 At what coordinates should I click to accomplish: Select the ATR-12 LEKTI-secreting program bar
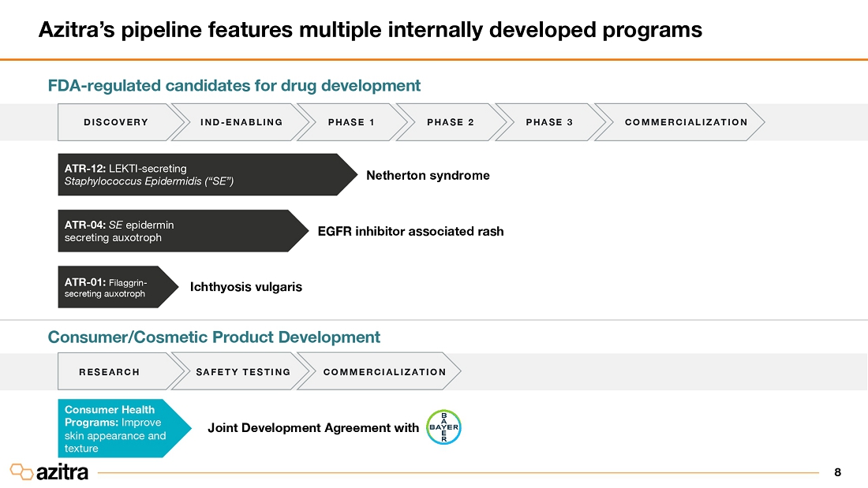click(197, 175)
